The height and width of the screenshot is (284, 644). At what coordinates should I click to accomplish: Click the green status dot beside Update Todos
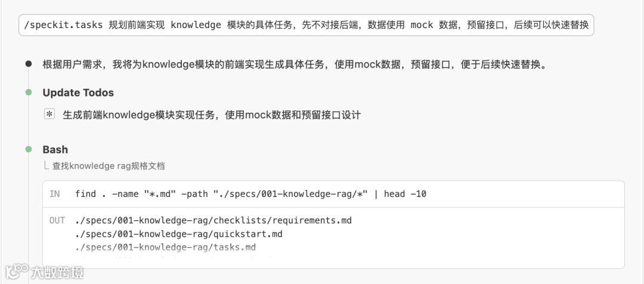pos(28,92)
